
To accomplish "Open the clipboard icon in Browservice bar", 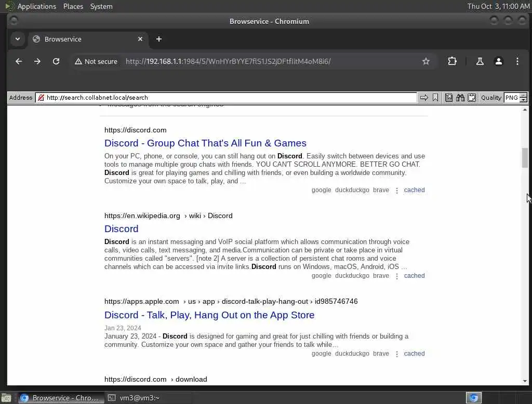I will [x=472, y=98].
